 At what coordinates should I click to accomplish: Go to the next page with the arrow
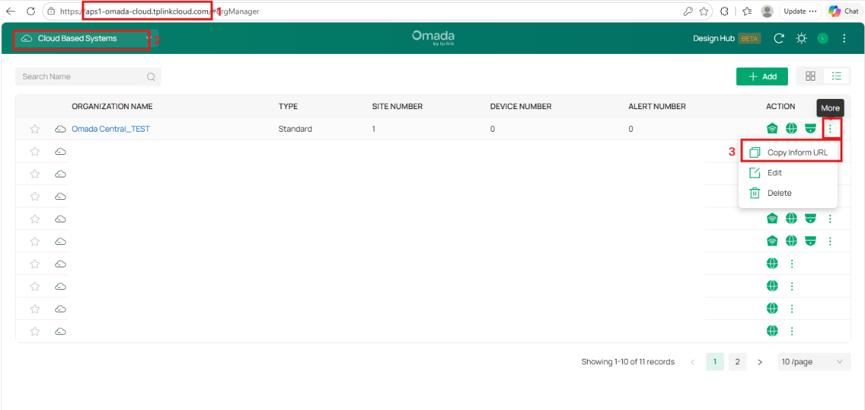click(x=760, y=362)
